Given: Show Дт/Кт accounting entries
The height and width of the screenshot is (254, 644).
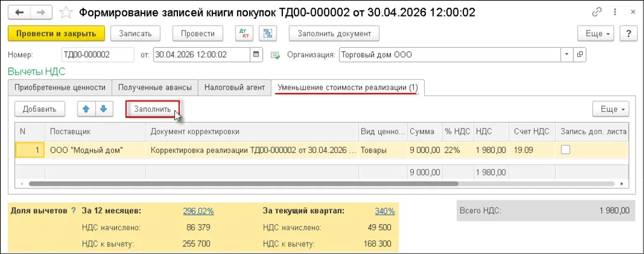Looking at the screenshot, I should tap(245, 34).
